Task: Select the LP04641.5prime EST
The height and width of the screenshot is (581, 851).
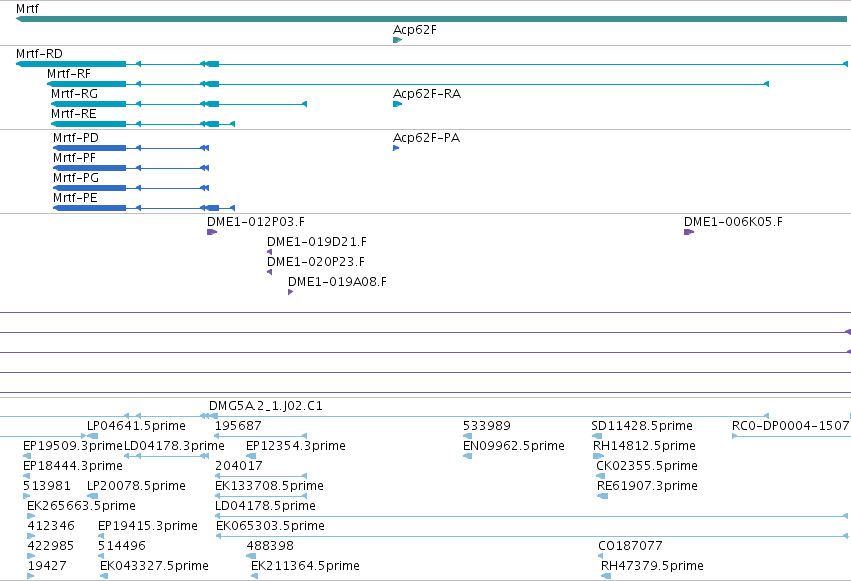Action: click(x=136, y=426)
